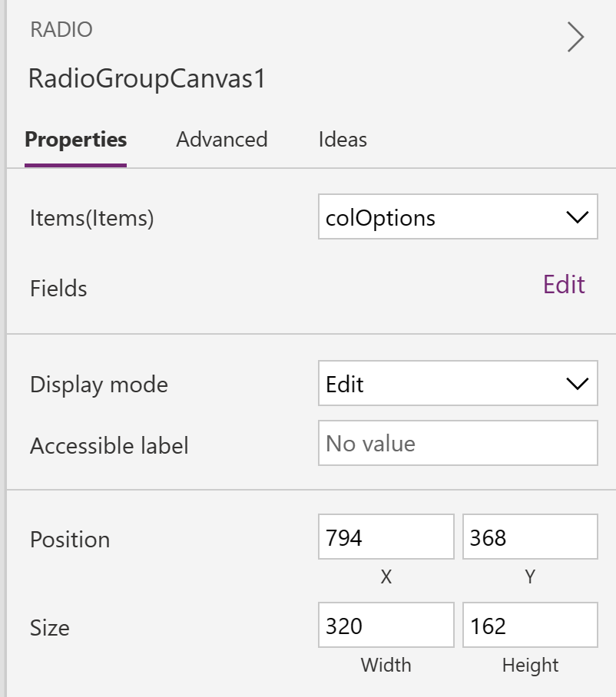616x697 pixels.
Task: Click the Display mode chevron arrow
Action: click(577, 384)
